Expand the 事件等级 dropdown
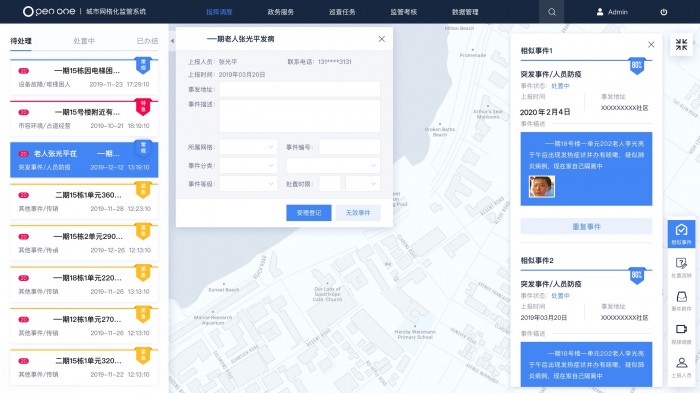Image resolution: width=700 pixels, height=393 pixels. [248, 184]
